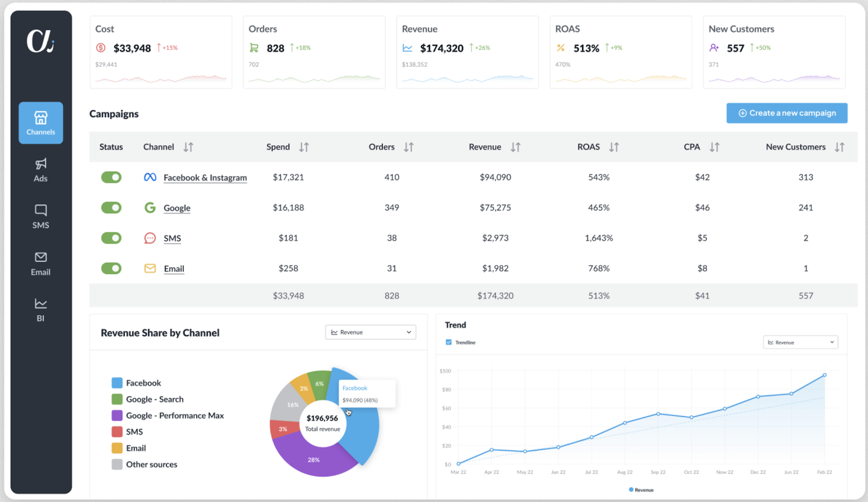Turn off the SMS campaign toggle
The height and width of the screenshot is (502, 868).
tap(111, 238)
